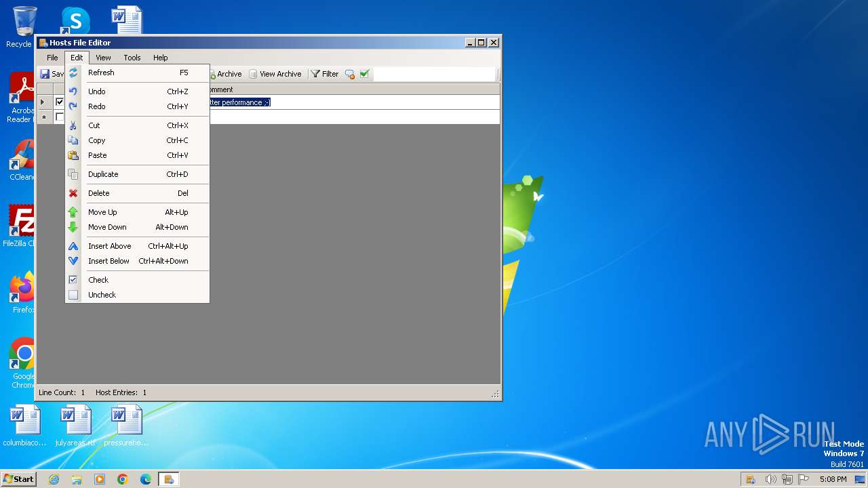Screen dimensions: 868x488
Task: Select the current row header arrow
Action: (45, 102)
